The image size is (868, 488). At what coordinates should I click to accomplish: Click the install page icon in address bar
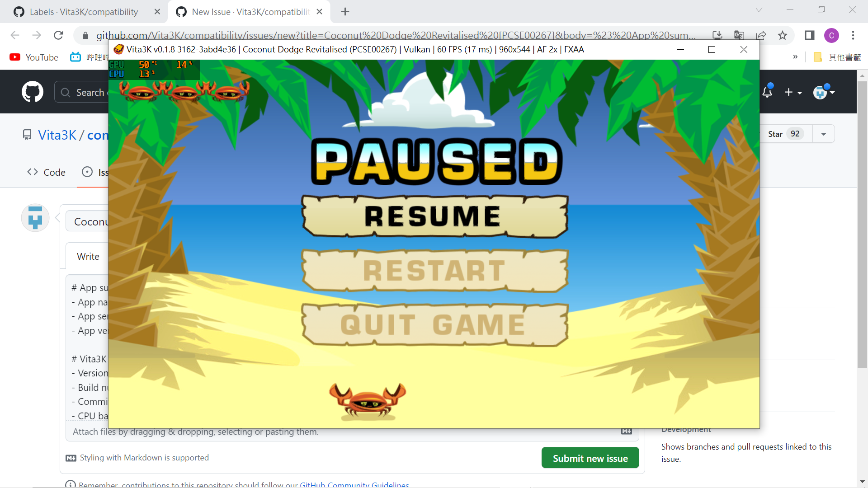[718, 35]
